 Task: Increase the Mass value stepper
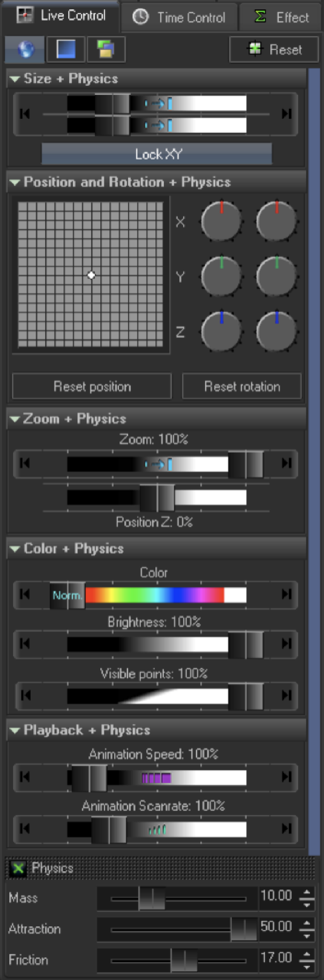pos(306,893)
